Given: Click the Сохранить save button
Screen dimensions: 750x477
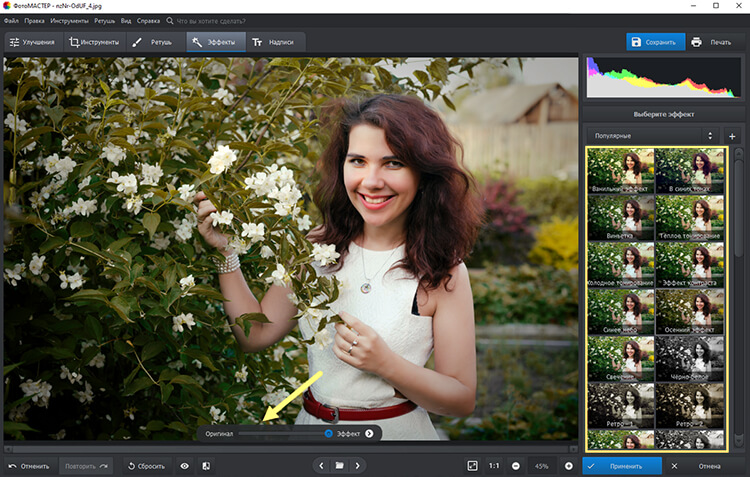Looking at the screenshot, I should tap(655, 42).
